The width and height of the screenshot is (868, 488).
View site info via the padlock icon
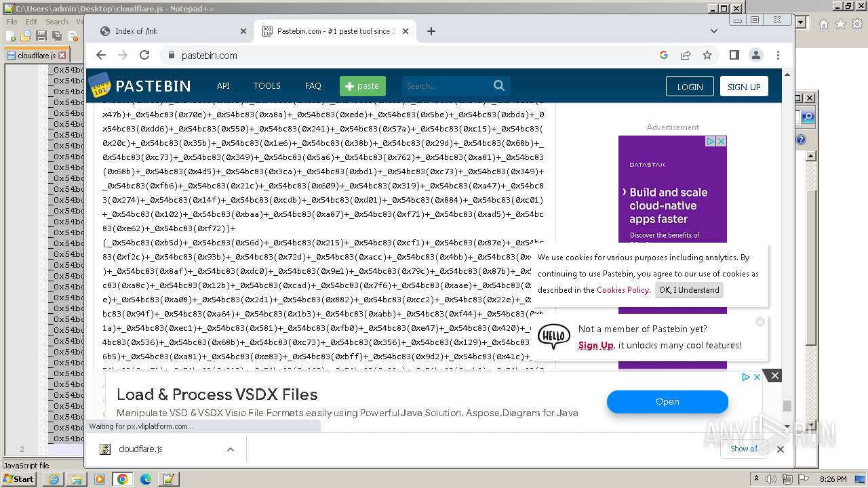coord(171,56)
